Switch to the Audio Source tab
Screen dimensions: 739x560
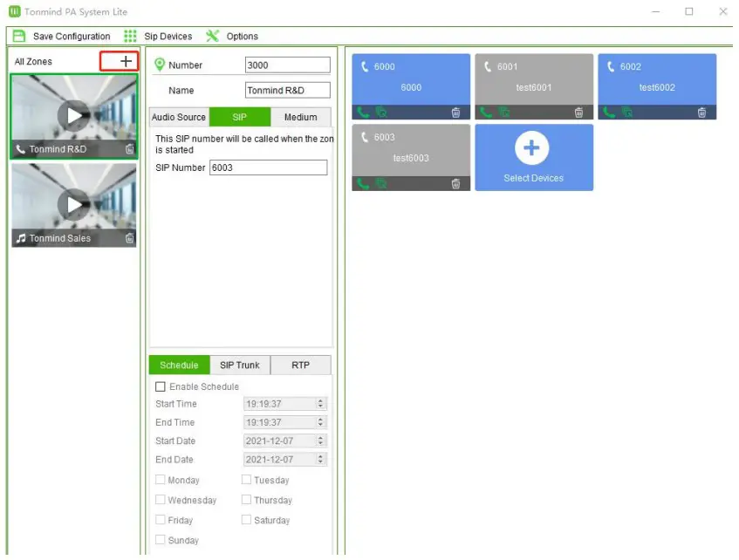179,117
